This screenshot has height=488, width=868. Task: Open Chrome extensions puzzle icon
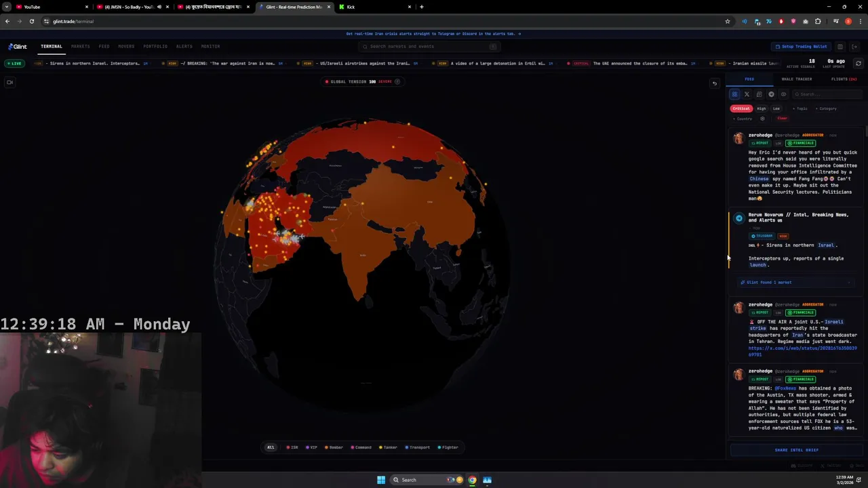[818, 21]
